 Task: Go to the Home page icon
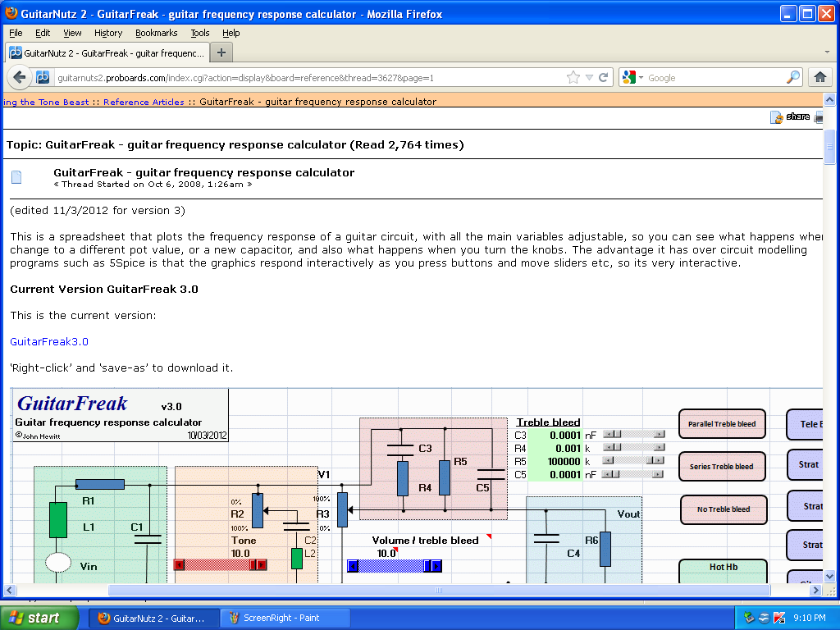point(819,78)
